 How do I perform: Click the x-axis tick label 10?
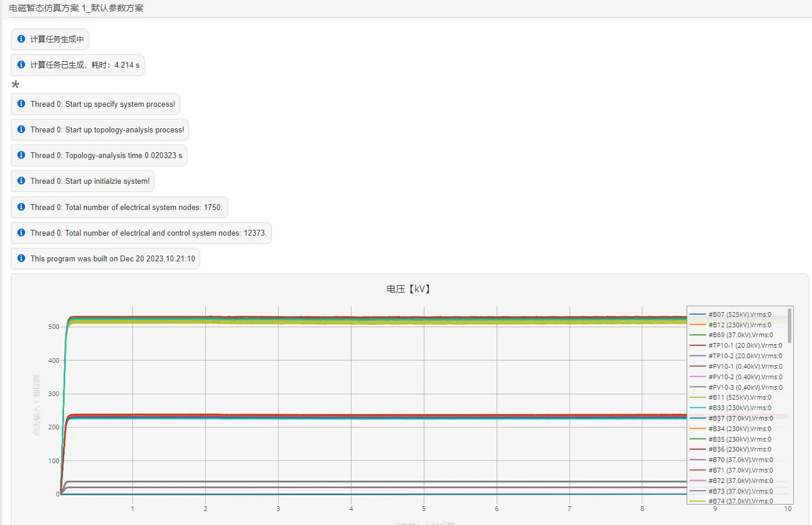click(x=788, y=509)
